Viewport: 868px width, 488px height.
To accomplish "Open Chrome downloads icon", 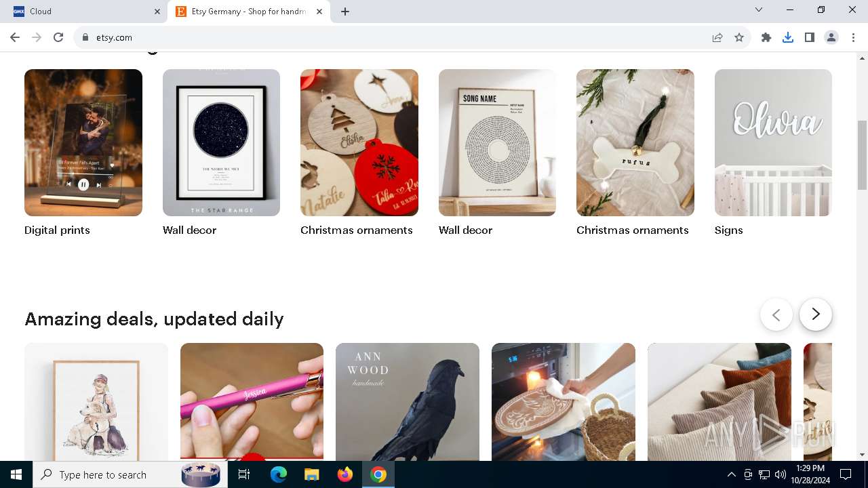I will pos(788,37).
